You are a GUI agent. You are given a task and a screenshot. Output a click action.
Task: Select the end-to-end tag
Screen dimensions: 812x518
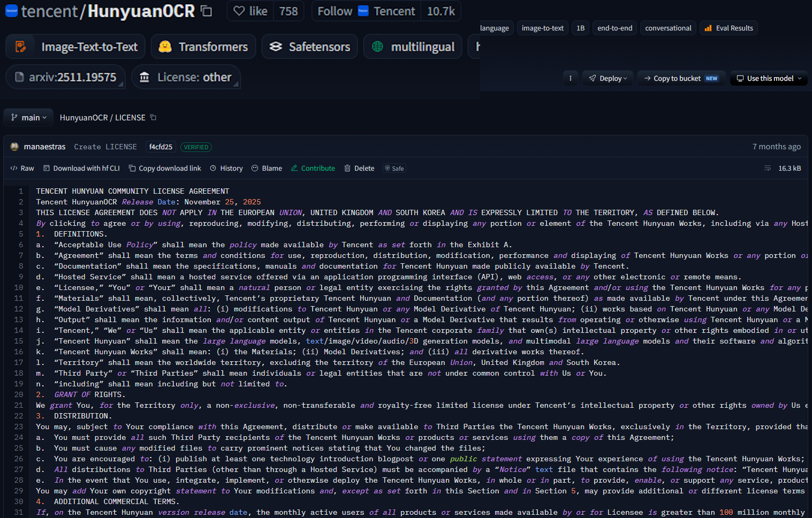pos(614,28)
